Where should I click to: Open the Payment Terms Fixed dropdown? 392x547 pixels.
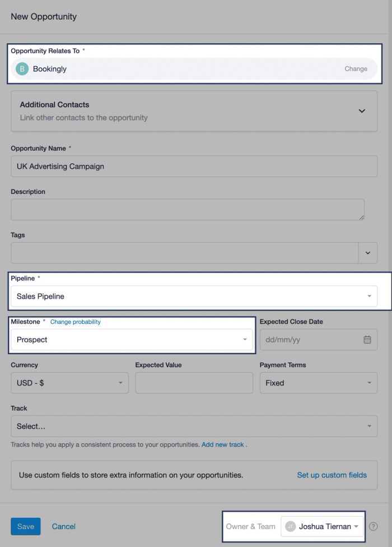click(x=319, y=383)
